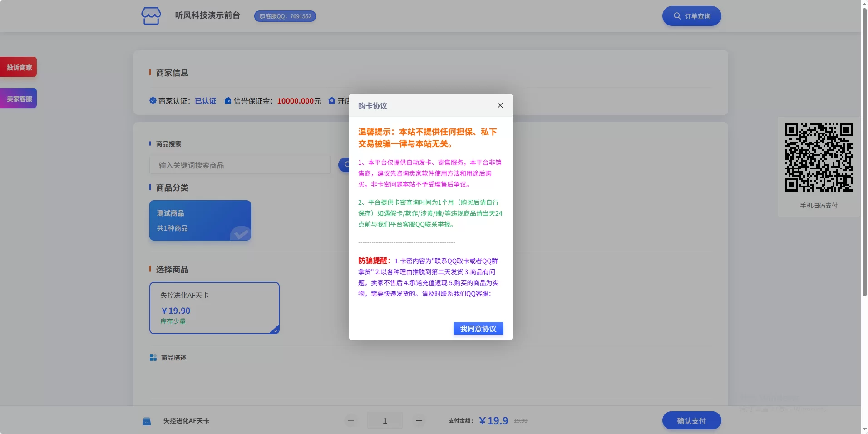Click the blue search button beside search field

coord(345,164)
